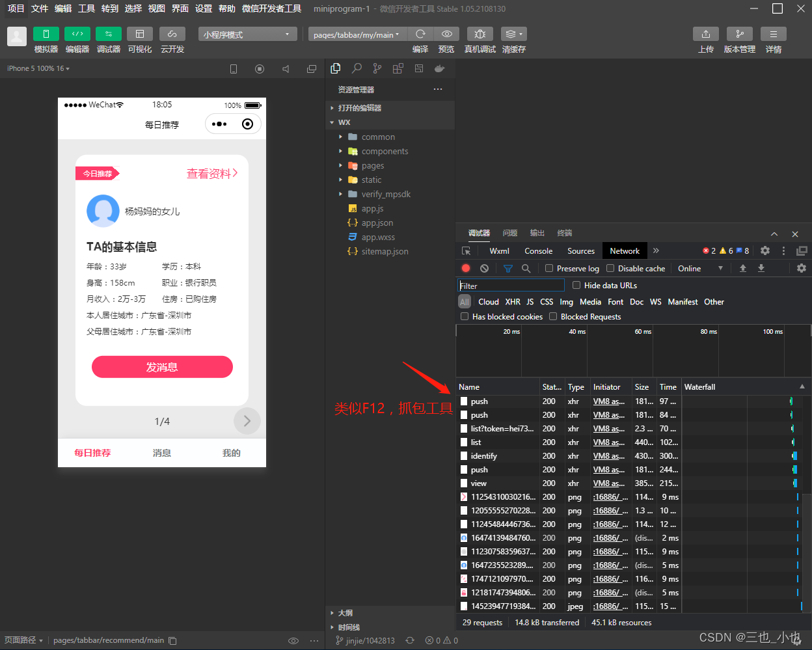The width and height of the screenshot is (812, 650).
Task: Toggle the 调试器 debugger button
Action: (x=109, y=34)
